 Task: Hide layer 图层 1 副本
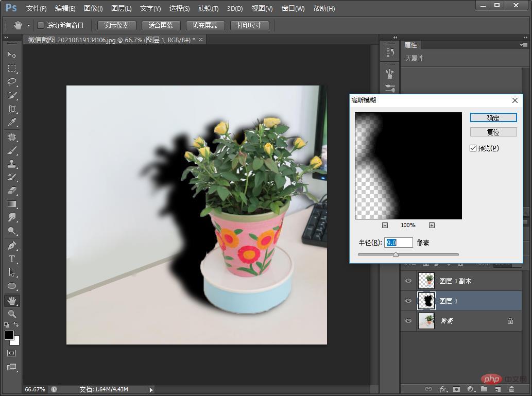pyautogui.click(x=408, y=281)
